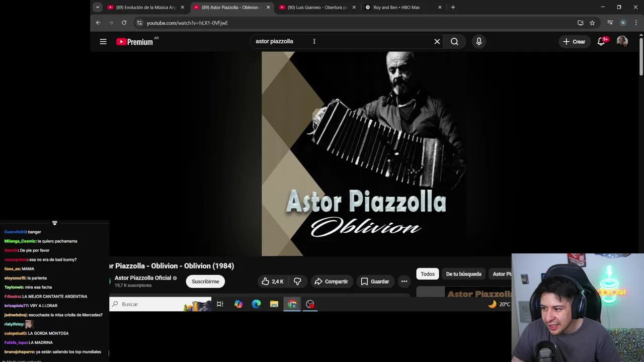The height and width of the screenshot is (362, 644).
Task: Open the Astor Piazzolla Oficial channel
Action: point(143,278)
